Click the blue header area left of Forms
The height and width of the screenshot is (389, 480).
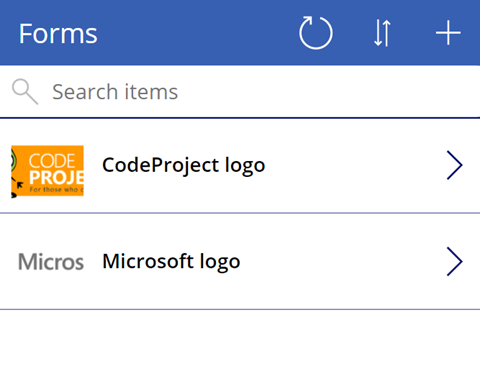click(9, 33)
